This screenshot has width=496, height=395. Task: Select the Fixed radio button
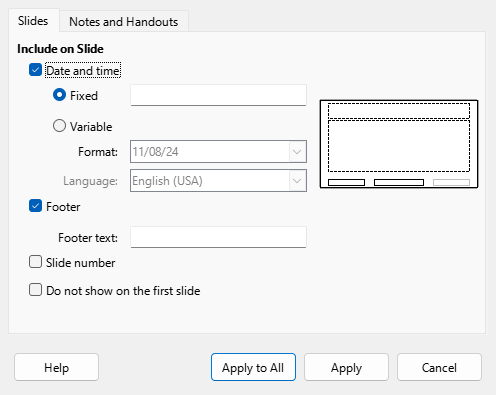pos(59,95)
